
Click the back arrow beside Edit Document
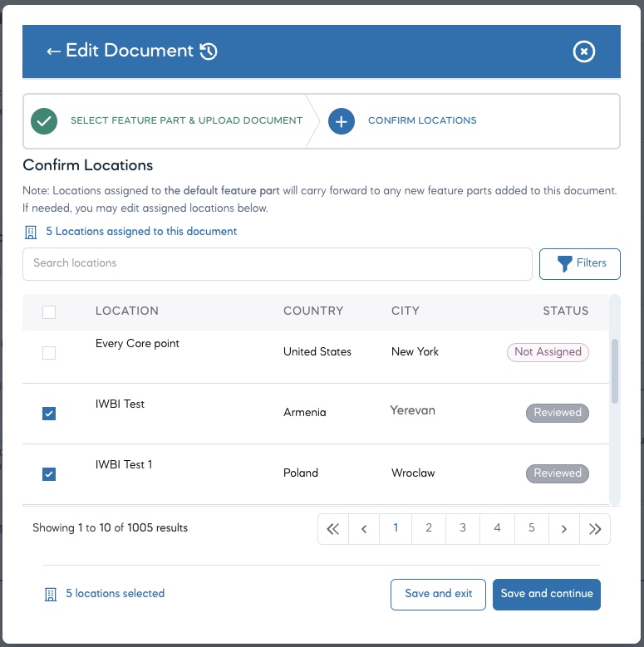tap(54, 51)
